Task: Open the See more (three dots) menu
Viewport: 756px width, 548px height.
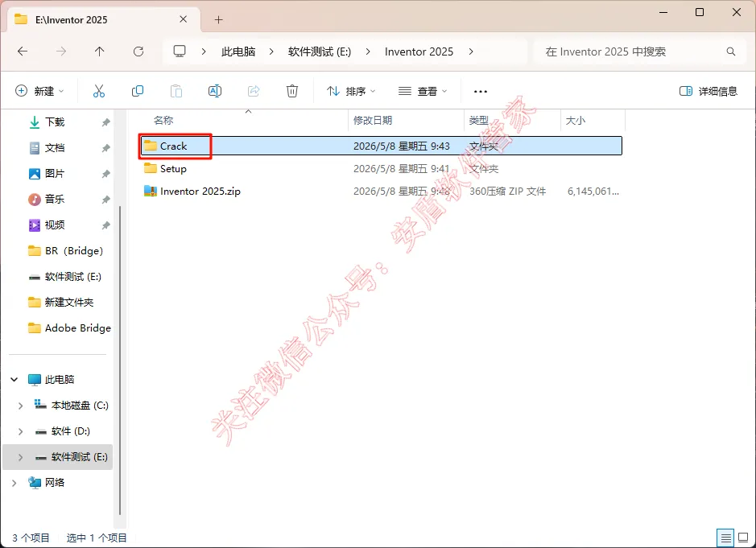Action: click(481, 91)
